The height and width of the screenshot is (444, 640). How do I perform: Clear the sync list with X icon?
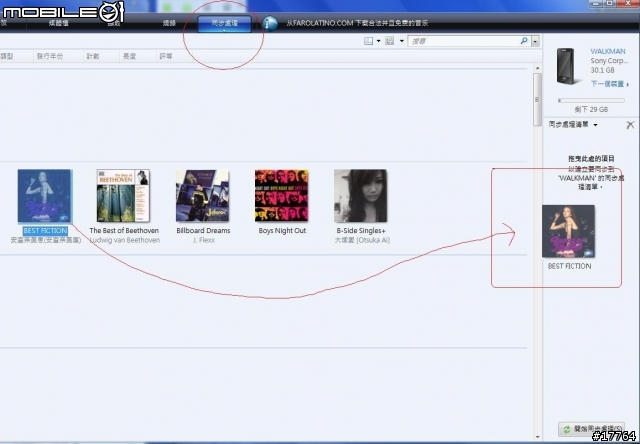coord(630,125)
